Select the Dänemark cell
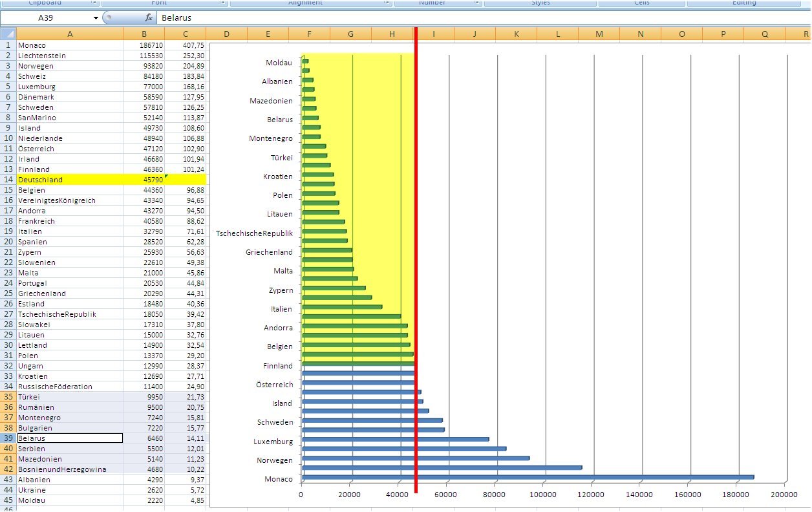Screen dimensions: 812x512 pyautogui.click(x=70, y=97)
